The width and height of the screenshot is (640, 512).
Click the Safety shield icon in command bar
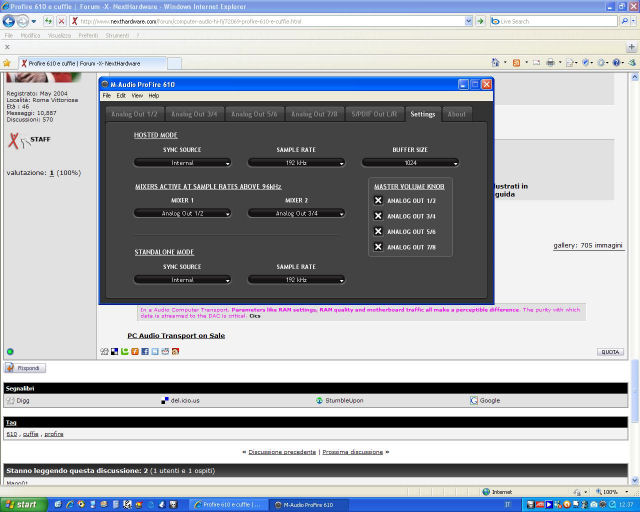586,62
